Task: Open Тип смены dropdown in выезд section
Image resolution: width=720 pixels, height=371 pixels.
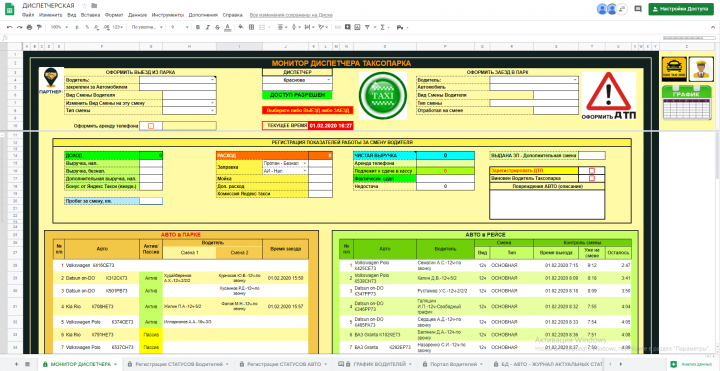Action: click(213, 111)
